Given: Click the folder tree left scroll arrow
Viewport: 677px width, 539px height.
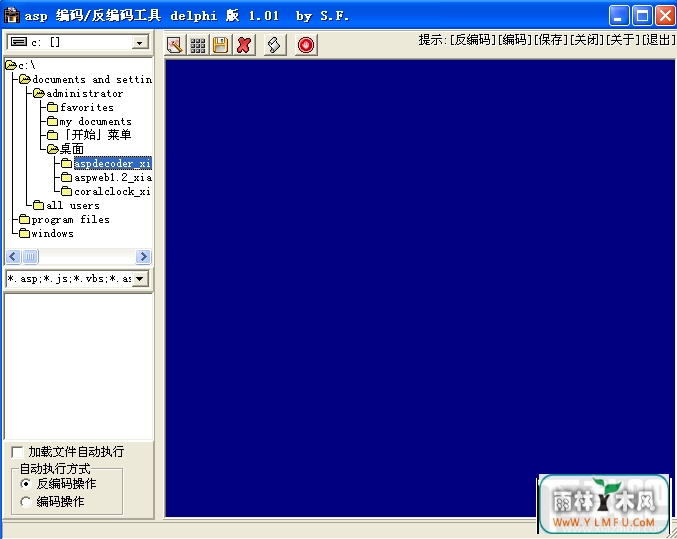Looking at the screenshot, I should pyautogui.click(x=13, y=257).
